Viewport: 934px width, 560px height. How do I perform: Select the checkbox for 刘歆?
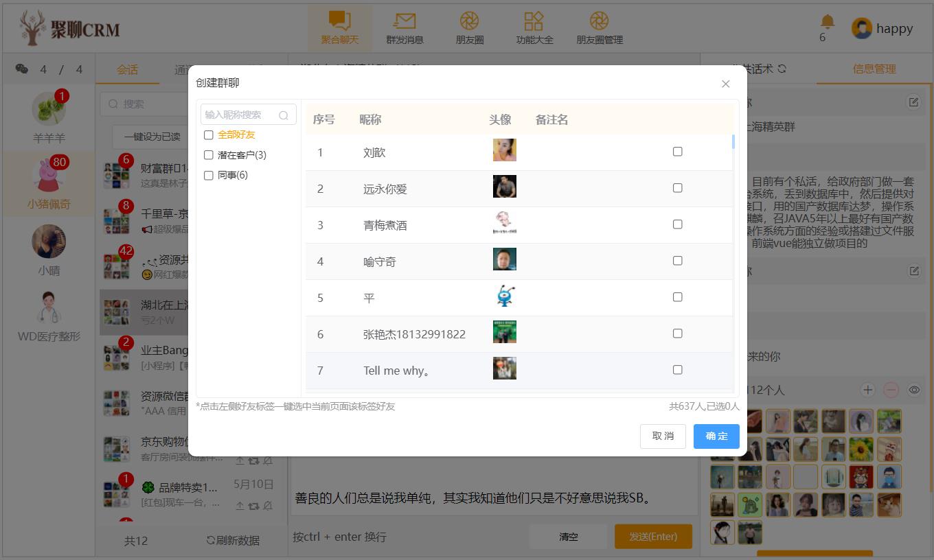click(677, 152)
